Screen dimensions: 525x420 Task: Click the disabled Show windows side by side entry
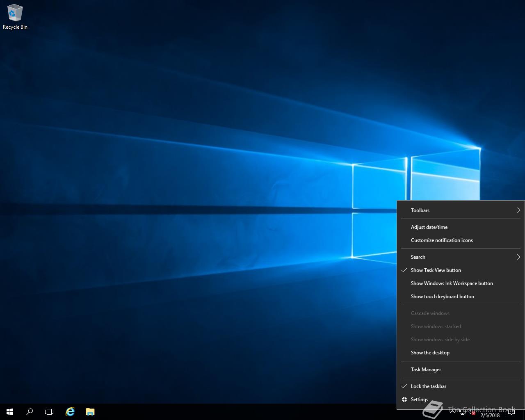coord(461,340)
